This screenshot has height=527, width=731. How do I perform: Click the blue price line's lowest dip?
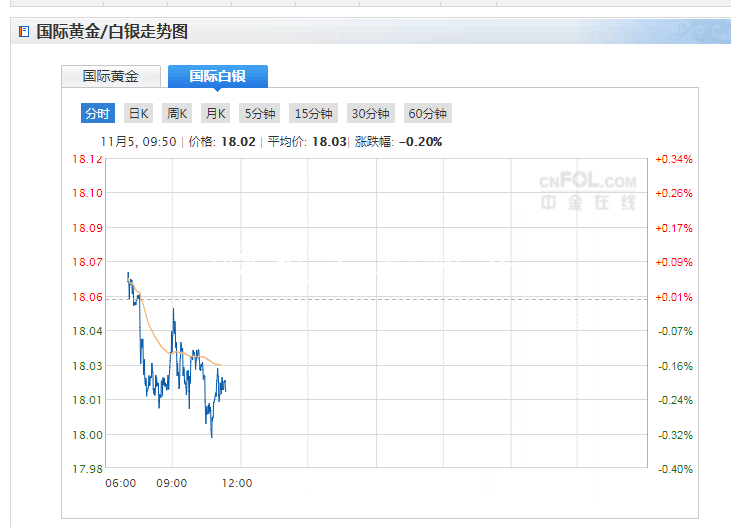[x=212, y=436]
